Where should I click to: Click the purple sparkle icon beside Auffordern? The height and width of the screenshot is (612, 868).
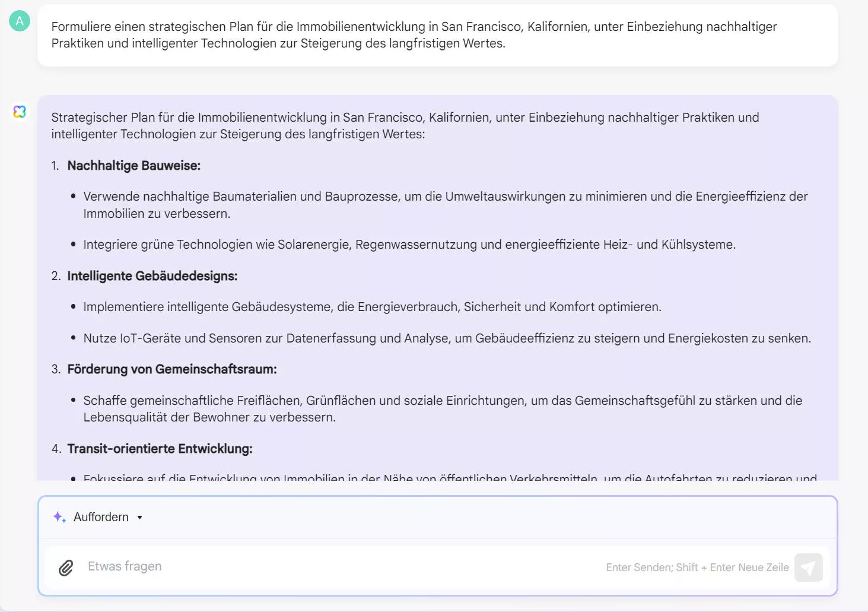click(59, 517)
